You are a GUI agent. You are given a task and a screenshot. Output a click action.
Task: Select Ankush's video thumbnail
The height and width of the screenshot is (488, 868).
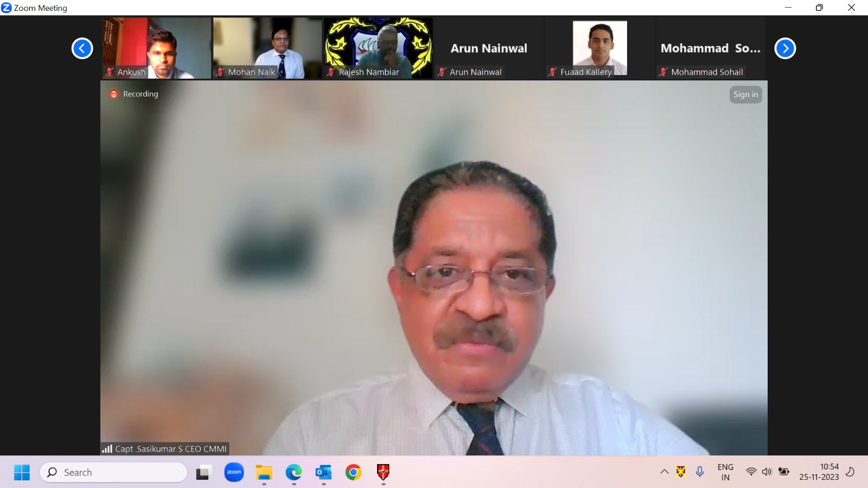point(156,48)
